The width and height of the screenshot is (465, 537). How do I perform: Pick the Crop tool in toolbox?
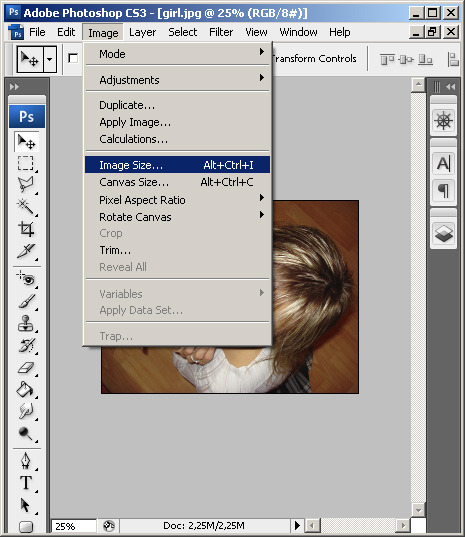[26, 228]
